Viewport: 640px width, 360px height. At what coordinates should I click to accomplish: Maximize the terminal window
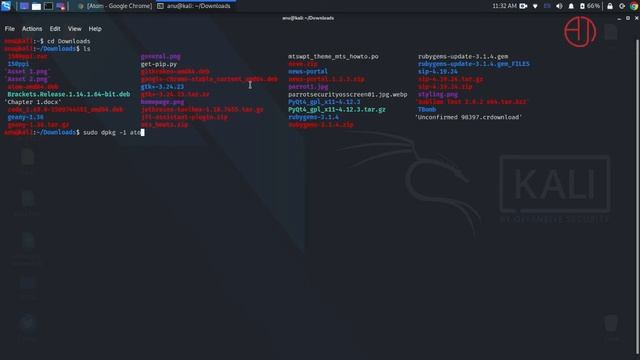628,18
